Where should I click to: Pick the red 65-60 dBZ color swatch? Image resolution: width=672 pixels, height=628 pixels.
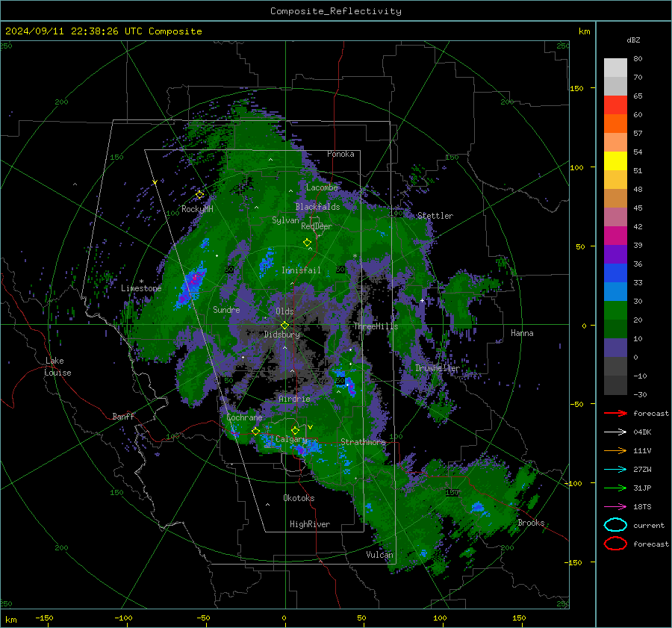tap(615, 105)
